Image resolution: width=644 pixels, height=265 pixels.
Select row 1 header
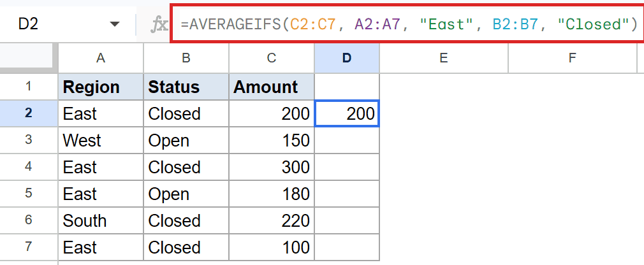click(28, 87)
